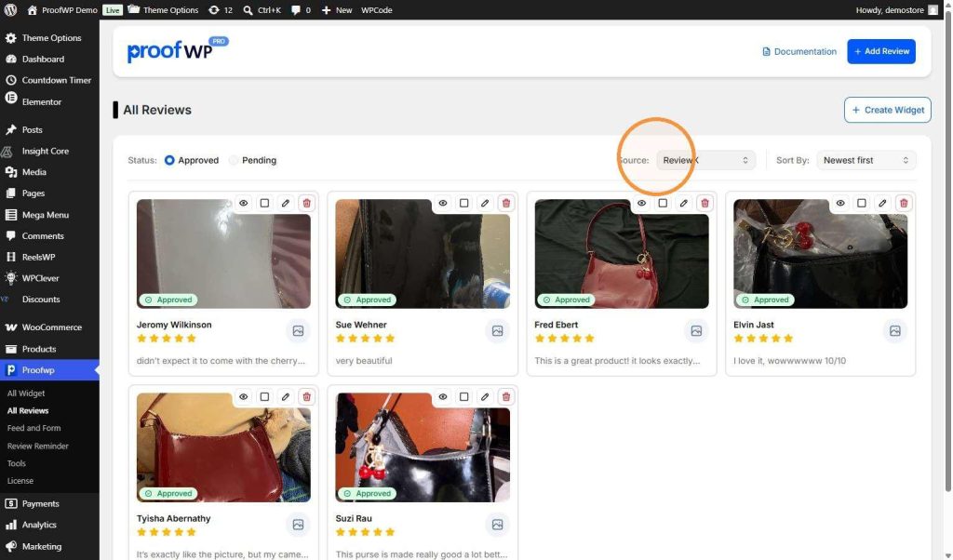953x560 pixels.
Task: Edit Tyisha Abernathy review with pencil icon
Action: 286,396
